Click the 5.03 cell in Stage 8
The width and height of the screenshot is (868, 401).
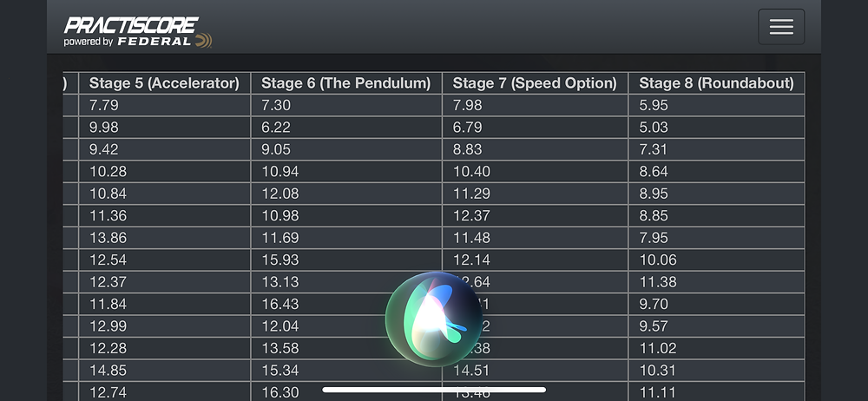click(x=654, y=128)
